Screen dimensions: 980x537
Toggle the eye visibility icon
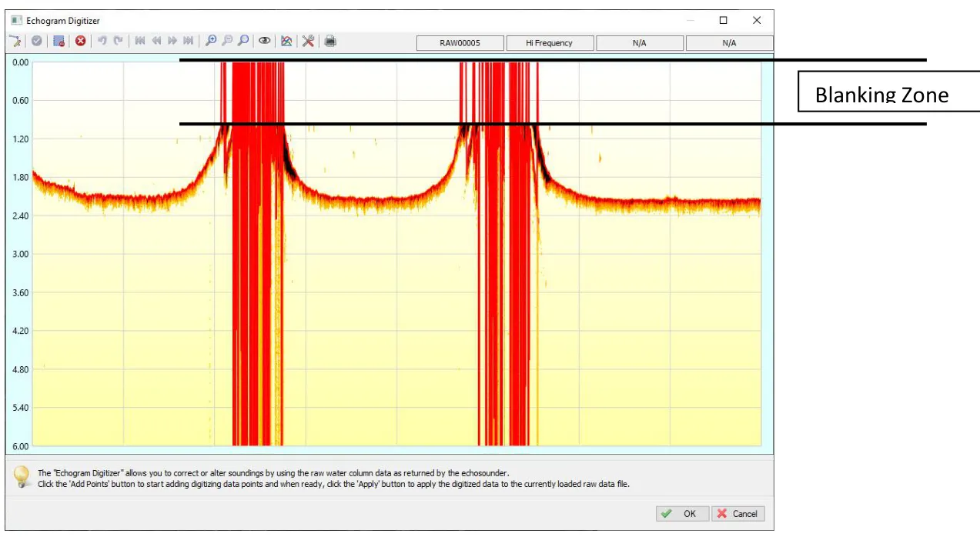[x=264, y=41]
